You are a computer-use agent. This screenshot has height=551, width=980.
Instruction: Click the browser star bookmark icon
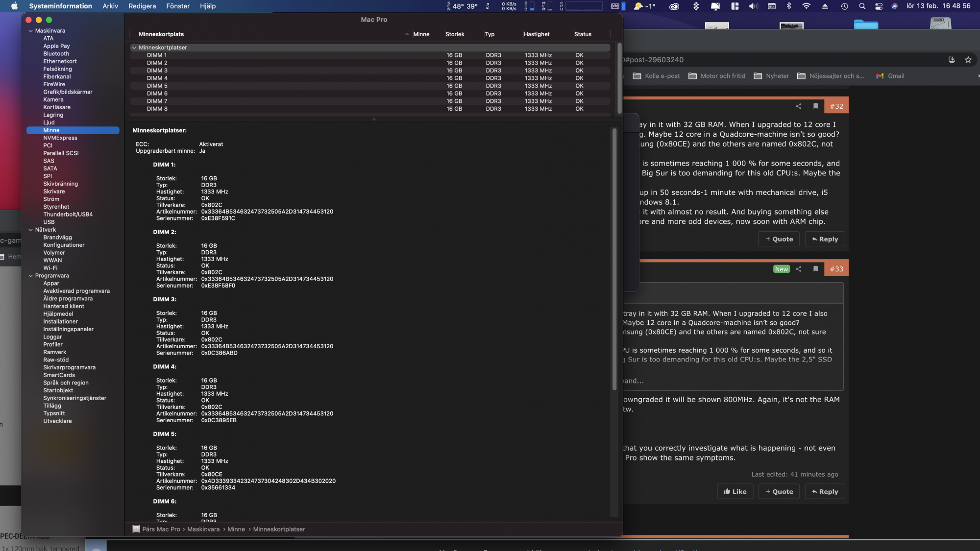(968, 60)
